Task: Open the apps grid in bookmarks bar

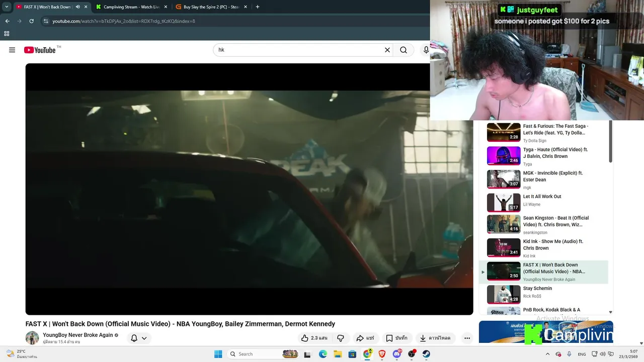Action: tap(7, 34)
